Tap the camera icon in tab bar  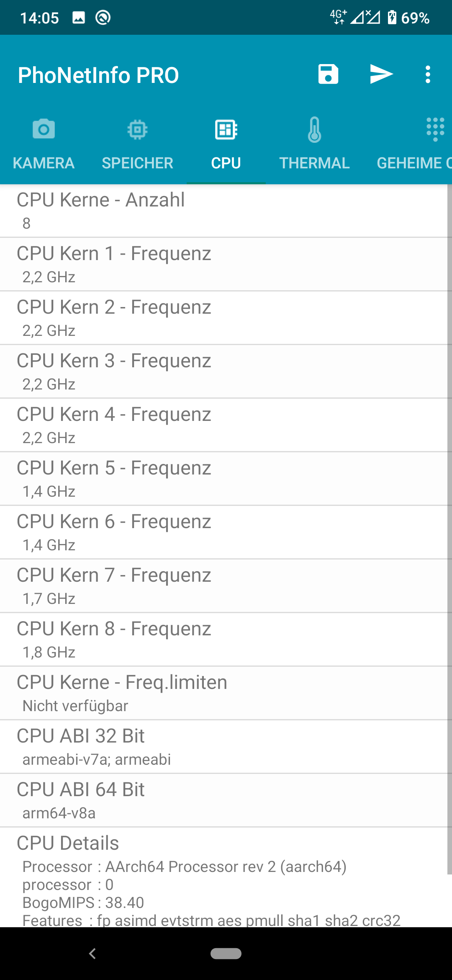[44, 129]
